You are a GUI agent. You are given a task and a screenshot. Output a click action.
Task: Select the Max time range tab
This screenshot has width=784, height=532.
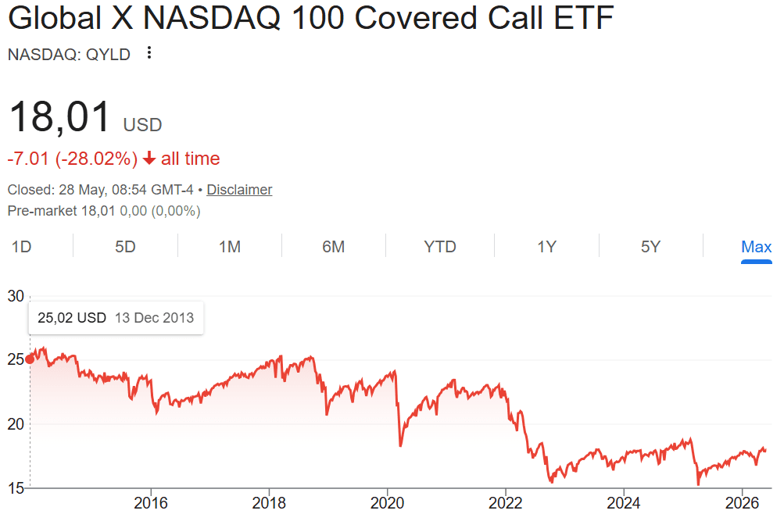(756, 247)
